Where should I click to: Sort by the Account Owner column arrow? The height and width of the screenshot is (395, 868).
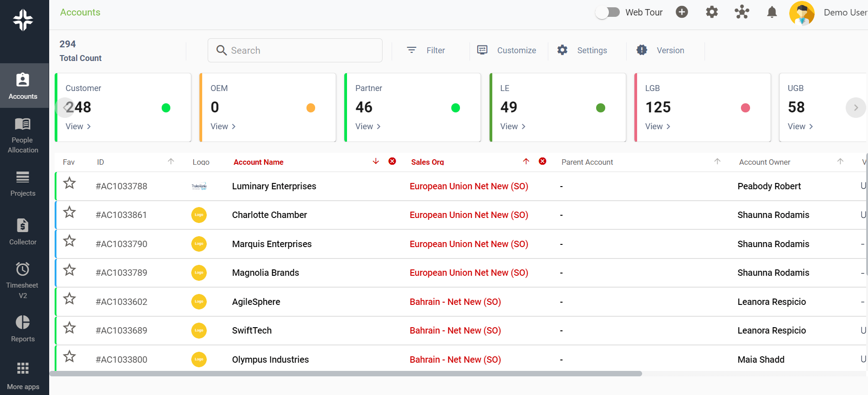(840, 162)
